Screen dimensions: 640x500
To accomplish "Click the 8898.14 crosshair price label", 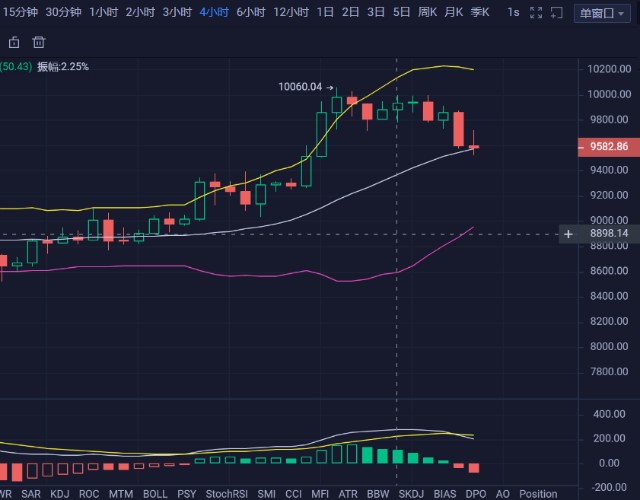I will (x=609, y=234).
